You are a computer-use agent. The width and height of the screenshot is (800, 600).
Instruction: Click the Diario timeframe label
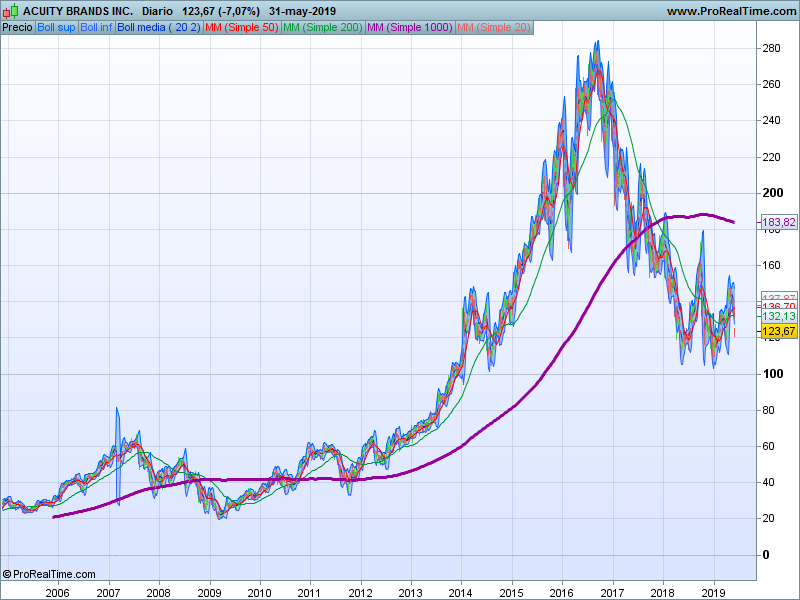tap(157, 11)
